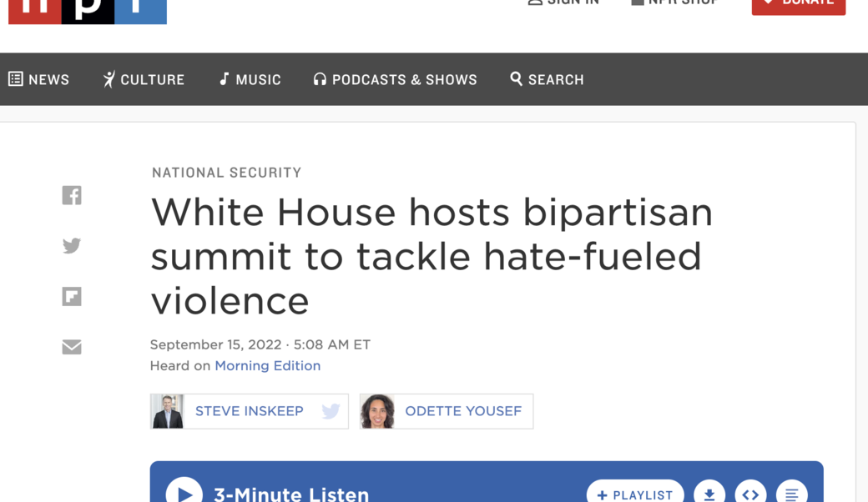This screenshot has height=502, width=868.
Task: Open Steve Inskeep's Twitter profile icon
Action: (331, 411)
